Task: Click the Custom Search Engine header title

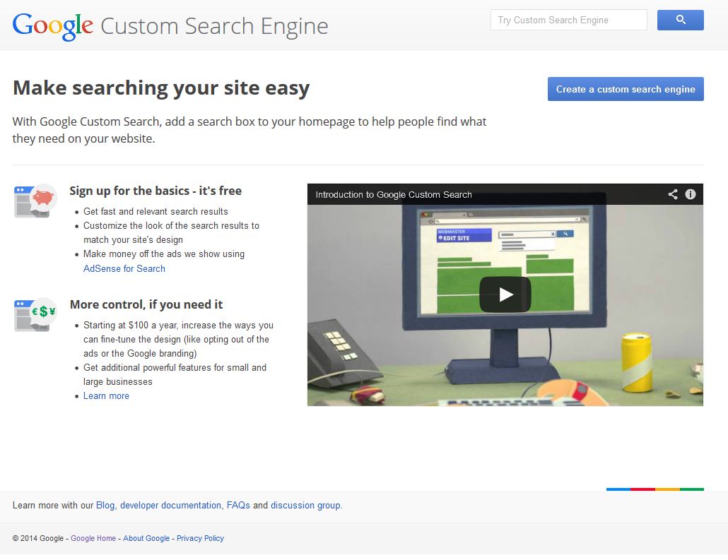Action: point(214,26)
